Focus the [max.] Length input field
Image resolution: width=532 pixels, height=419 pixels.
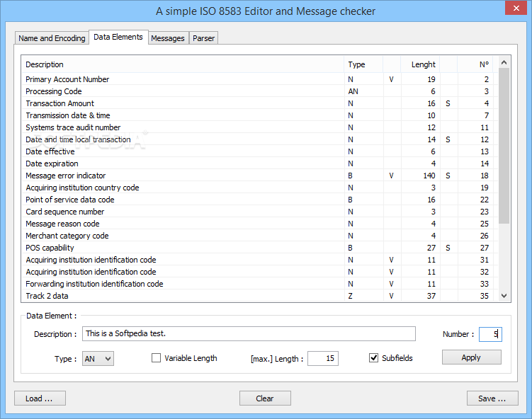[323, 359]
